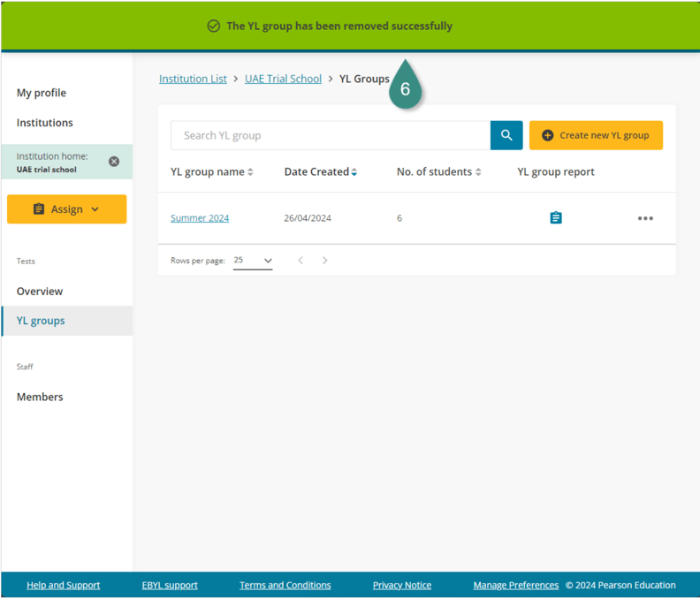700x599 pixels.
Task: Expand the Assign dropdown button
Action: pyautogui.click(x=67, y=209)
